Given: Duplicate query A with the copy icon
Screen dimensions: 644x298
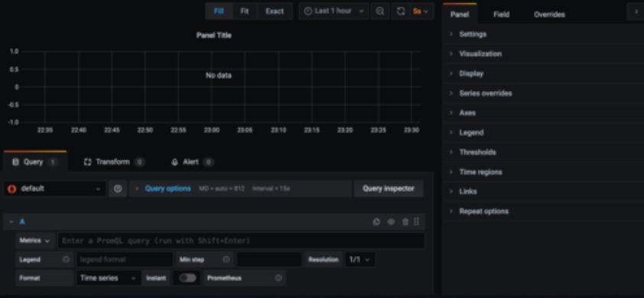Looking at the screenshot, I should pyautogui.click(x=376, y=222).
